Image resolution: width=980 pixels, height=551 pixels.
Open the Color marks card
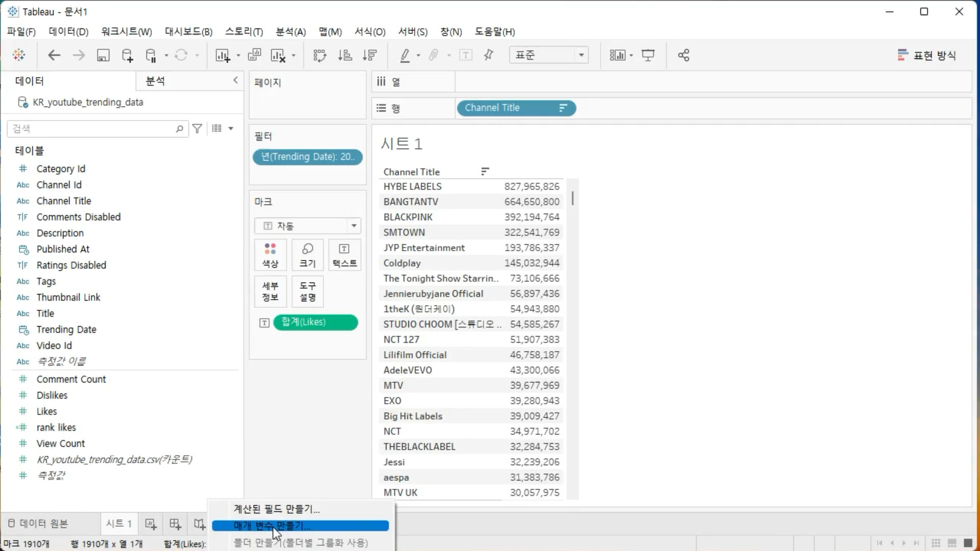pyautogui.click(x=270, y=255)
